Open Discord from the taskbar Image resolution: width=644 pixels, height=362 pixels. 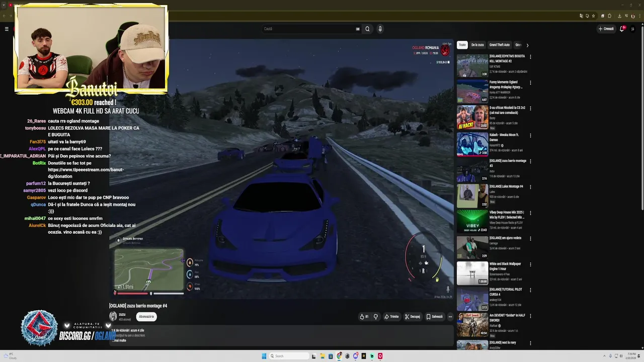[x=355, y=356]
